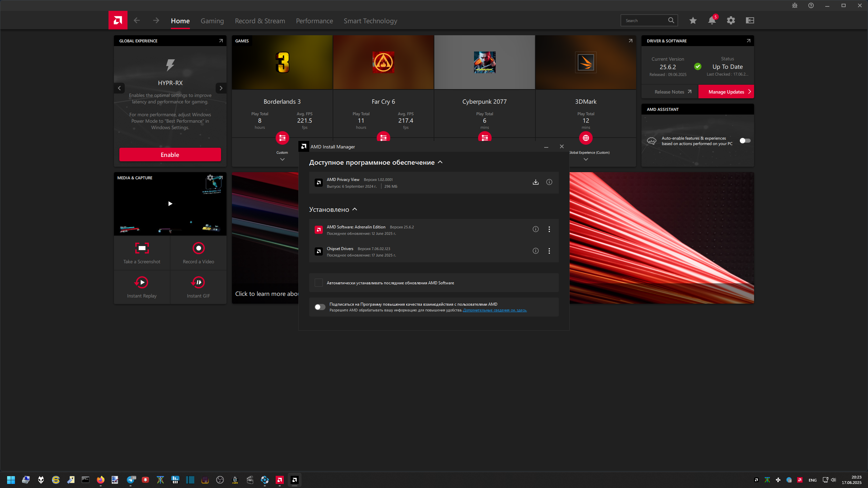
Task: Open three-dot menu for Adrenalin Edition
Action: tap(549, 229)
